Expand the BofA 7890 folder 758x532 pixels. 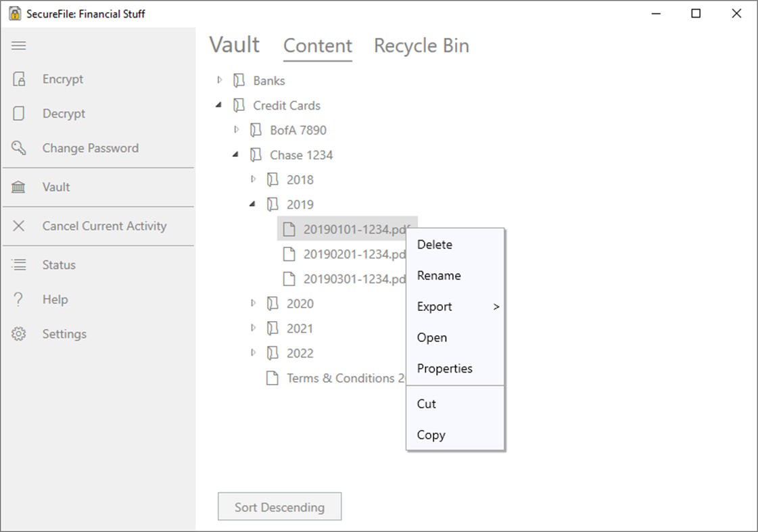pyautogui.click(x=237, y=130)
